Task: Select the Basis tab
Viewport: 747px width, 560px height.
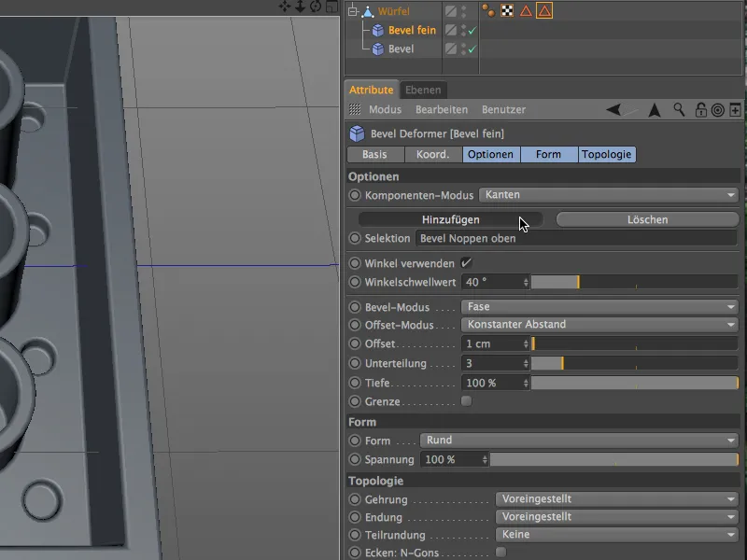Action: point(376,154)
